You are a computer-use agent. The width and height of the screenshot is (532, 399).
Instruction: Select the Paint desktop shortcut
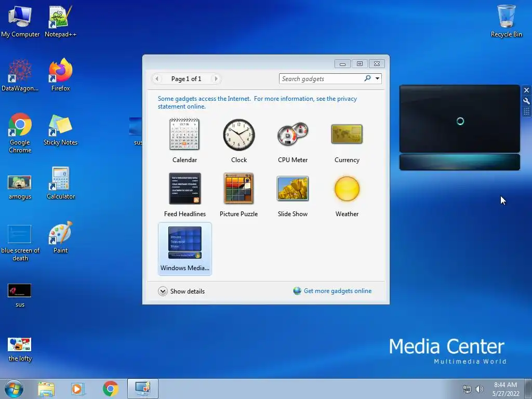coord(60,237)
